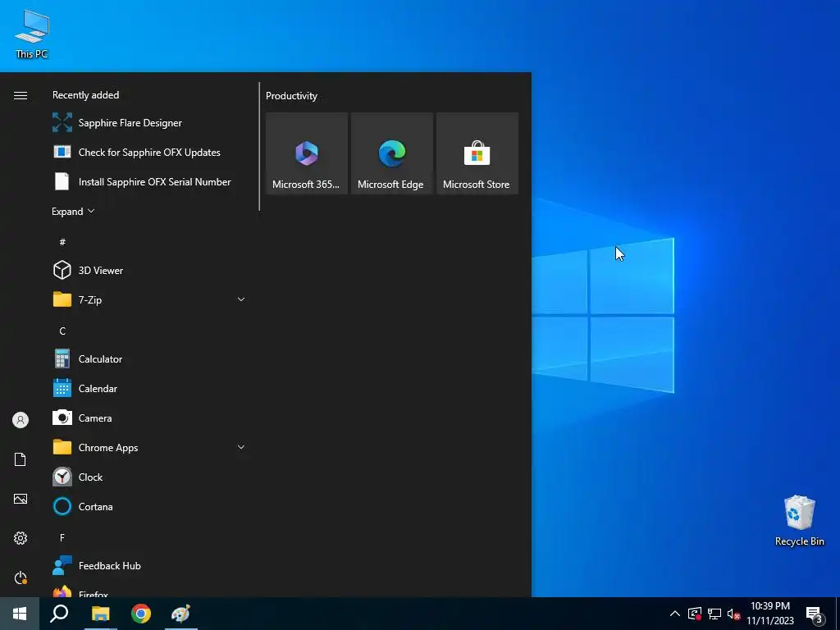Image resolution: width=840 pixels, height=630 pixels.
Task: Show hidden system tray icons
Action: coord(675,614)
